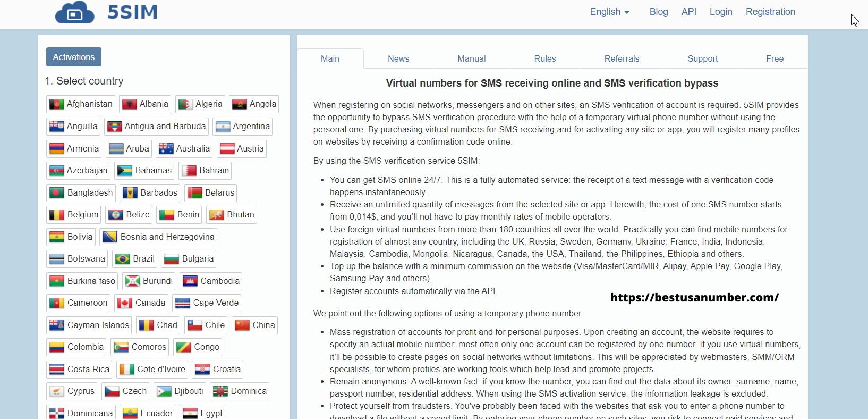The image size is (868, 419).
Task: Pick Colombia country button
Action: coord(76,347)
